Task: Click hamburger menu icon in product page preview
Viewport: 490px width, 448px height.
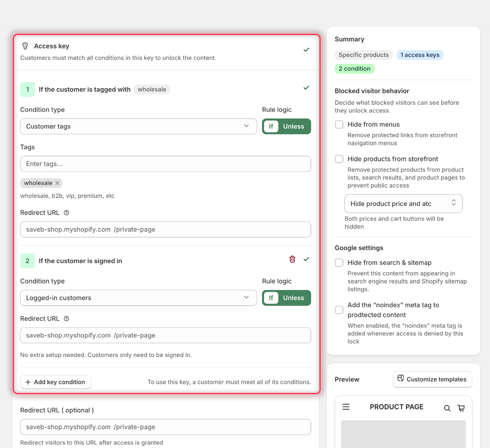Action: (346, 407)
